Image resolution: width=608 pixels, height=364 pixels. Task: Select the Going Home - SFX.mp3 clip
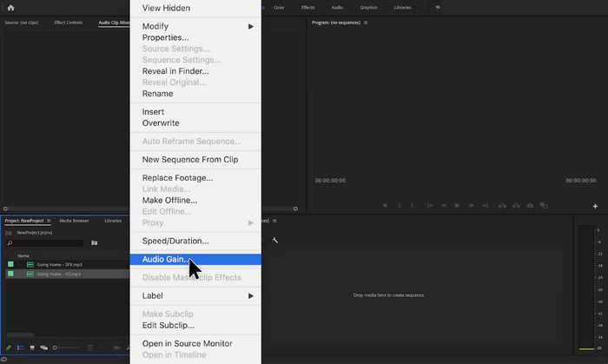point(60,264)
